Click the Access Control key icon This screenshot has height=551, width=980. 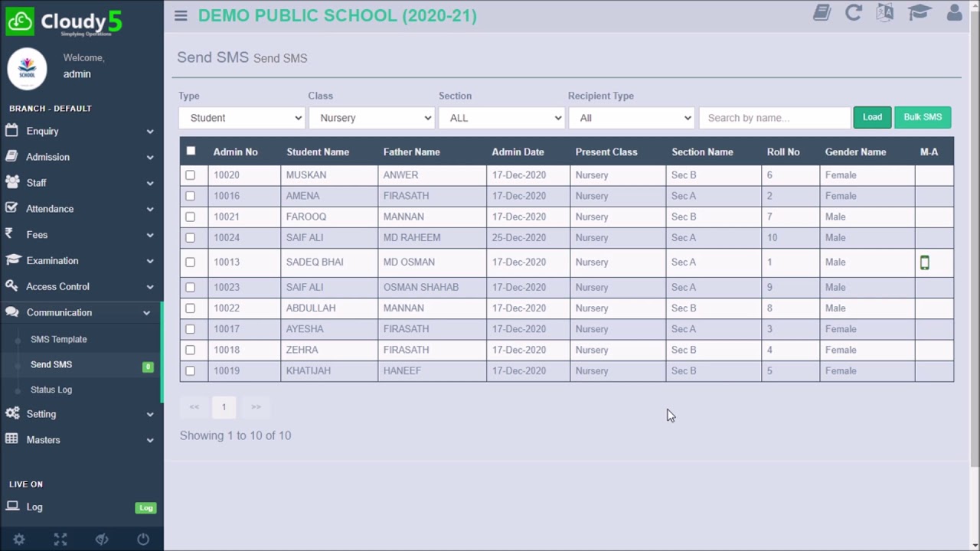coord(11,286)
